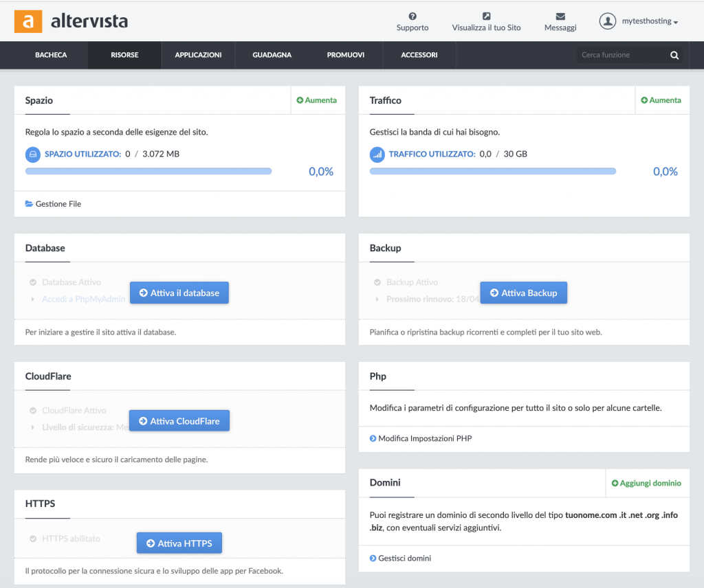Click the Attiva HTTPS button

pos(179,543)
